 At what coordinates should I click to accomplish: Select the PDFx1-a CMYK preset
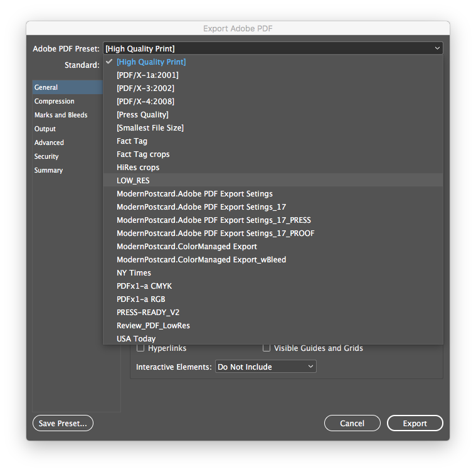(143, 286)
